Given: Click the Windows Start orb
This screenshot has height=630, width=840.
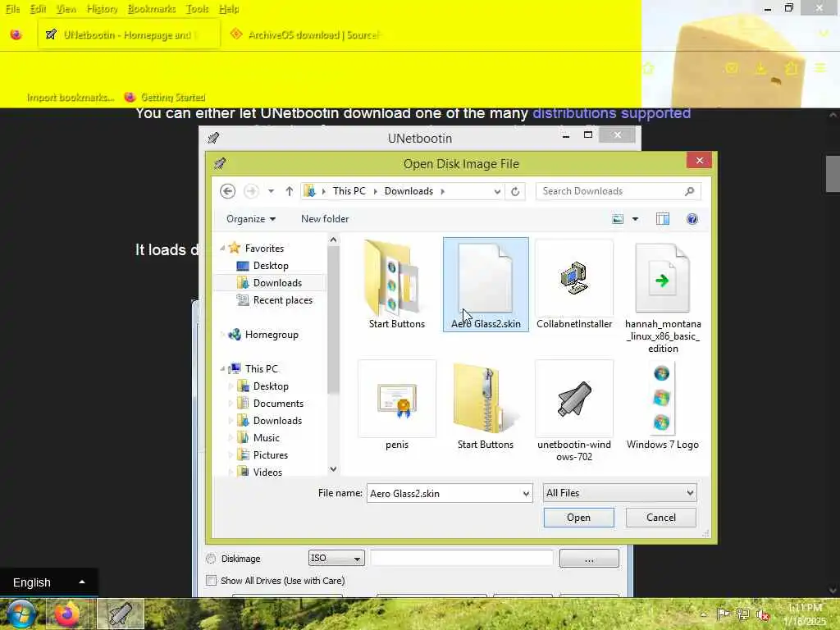Looking at the screenshot, I should [x=21, y=614].
